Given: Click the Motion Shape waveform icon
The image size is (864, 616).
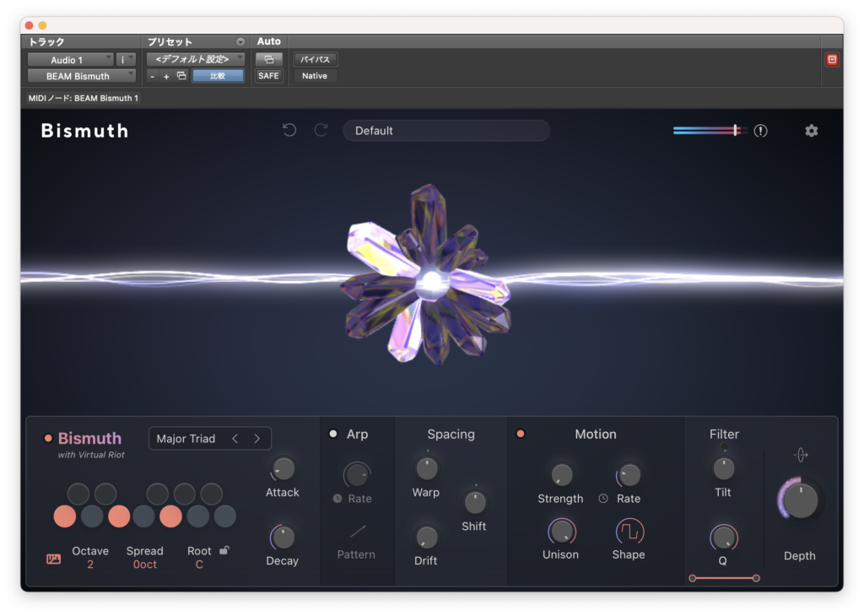Looking at the screenshot, I should click(629, 532).
